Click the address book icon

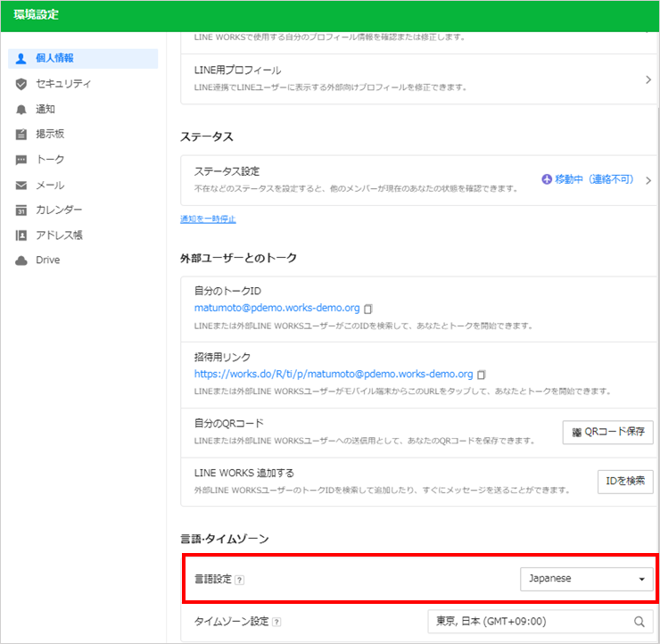(x=21, y=235)
